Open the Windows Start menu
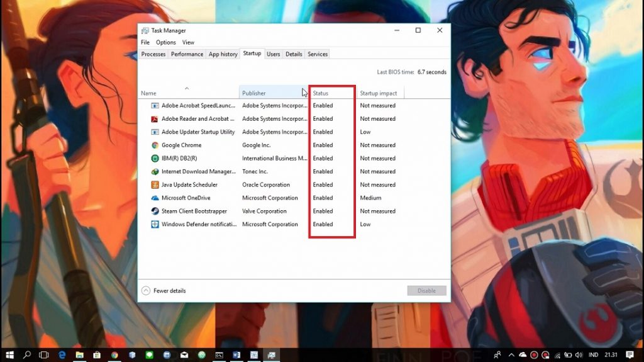Image resolution: width=644 pixels, height=362 pixels. (9, 355)
